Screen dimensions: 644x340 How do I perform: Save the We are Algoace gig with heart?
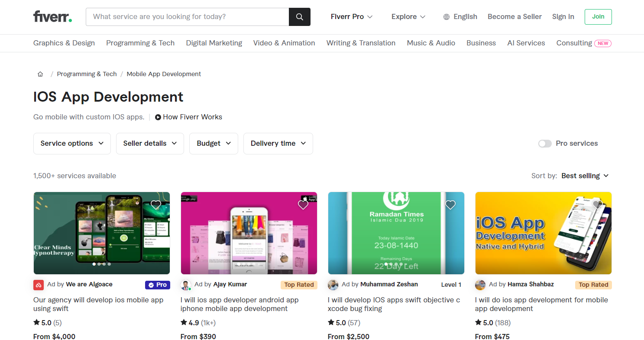[x=156, y=205]
